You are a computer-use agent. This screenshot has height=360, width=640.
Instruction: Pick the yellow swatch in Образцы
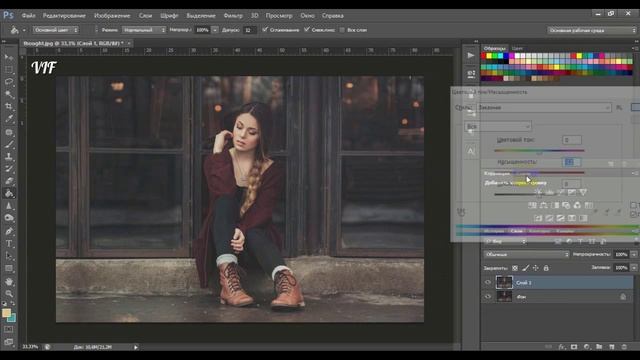click(489, 56)
